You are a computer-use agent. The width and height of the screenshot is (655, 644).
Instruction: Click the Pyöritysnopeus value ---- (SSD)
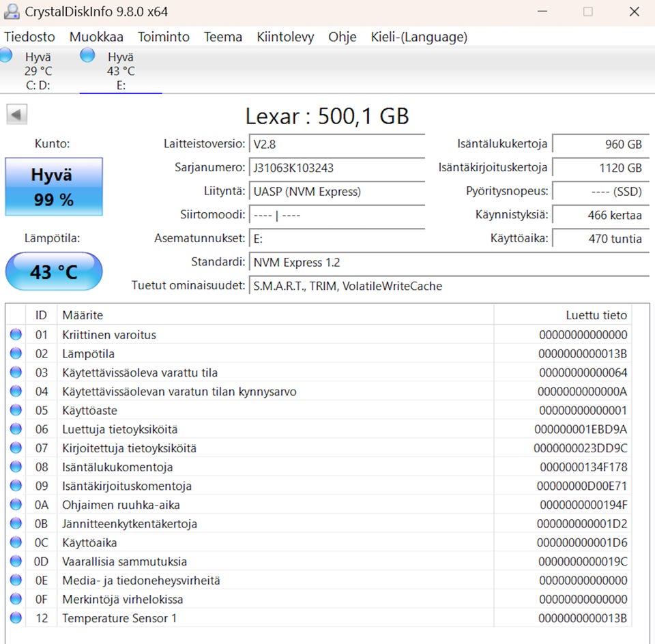600,191
